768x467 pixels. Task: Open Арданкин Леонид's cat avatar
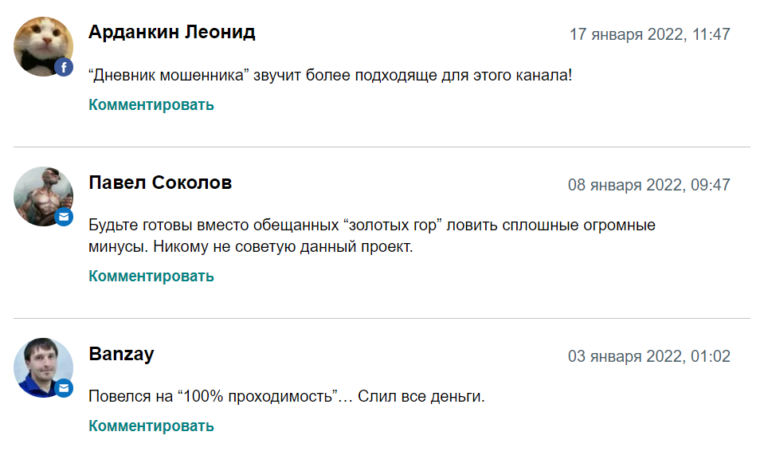point(41,45)
